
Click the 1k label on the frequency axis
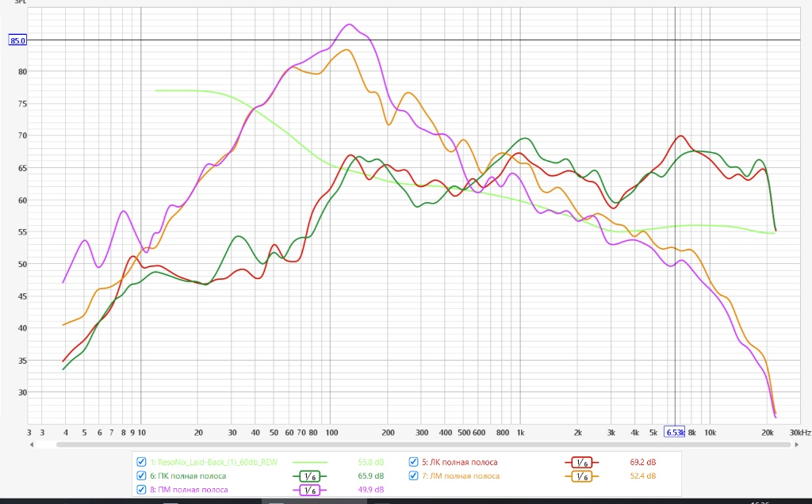(x=520, y=433)
